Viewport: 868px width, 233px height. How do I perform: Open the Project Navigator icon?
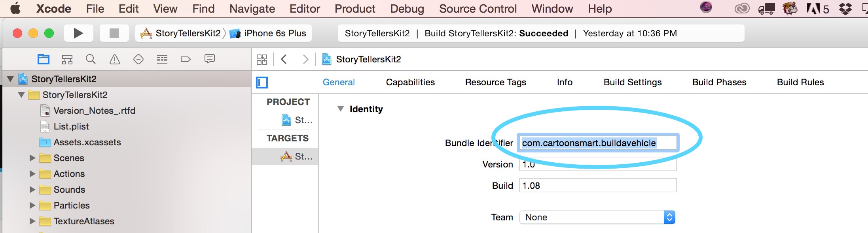pyautogui.click(x=44, y=59)
